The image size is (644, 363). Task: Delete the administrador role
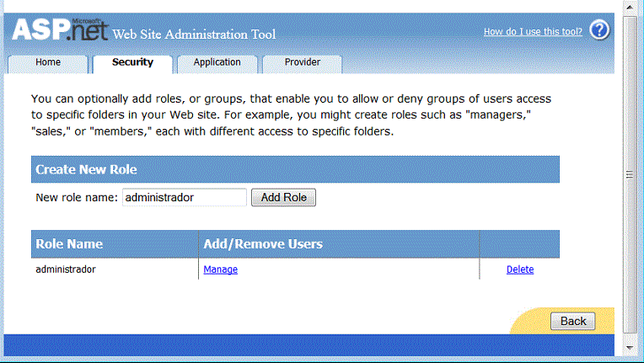pyautogui.click(x=520, y=270)
